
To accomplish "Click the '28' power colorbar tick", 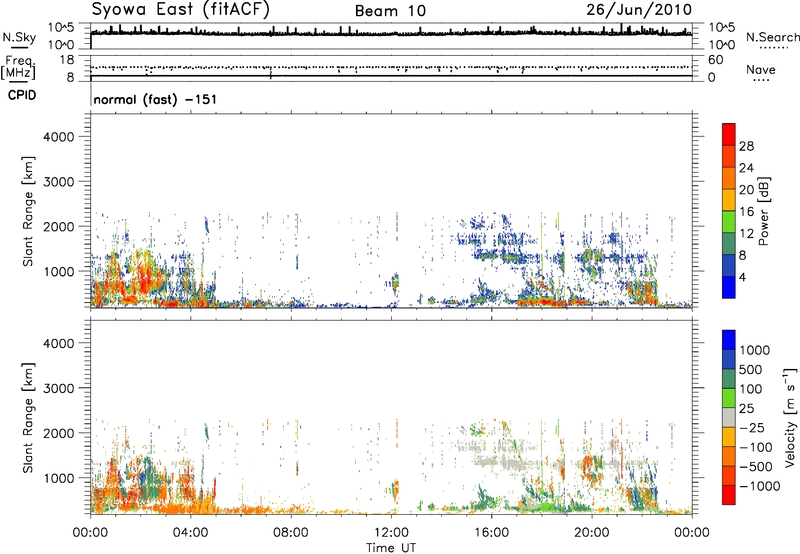I will coord(746,146).
